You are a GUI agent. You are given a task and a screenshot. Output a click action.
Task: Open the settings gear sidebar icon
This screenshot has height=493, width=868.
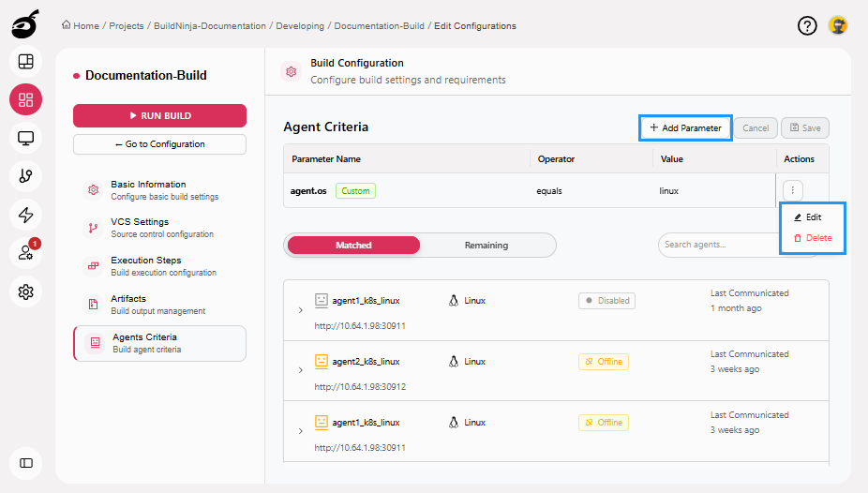tap(26, 291)
